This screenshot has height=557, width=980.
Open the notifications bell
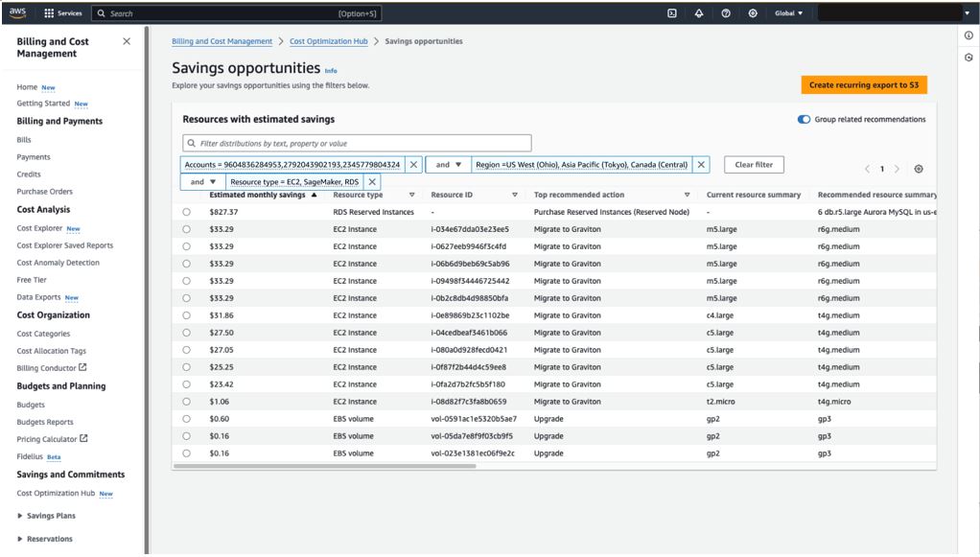pyautogui.click(x=699, y=13)
